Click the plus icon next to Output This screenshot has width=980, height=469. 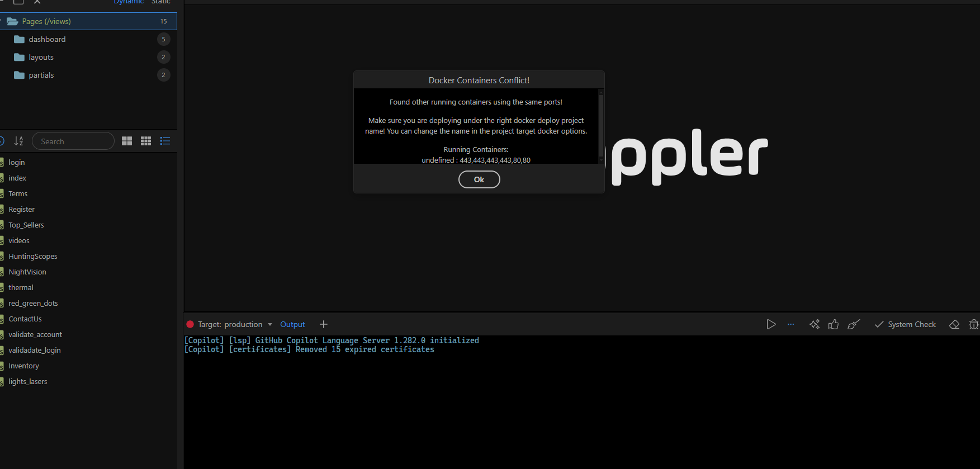[323, 324]
